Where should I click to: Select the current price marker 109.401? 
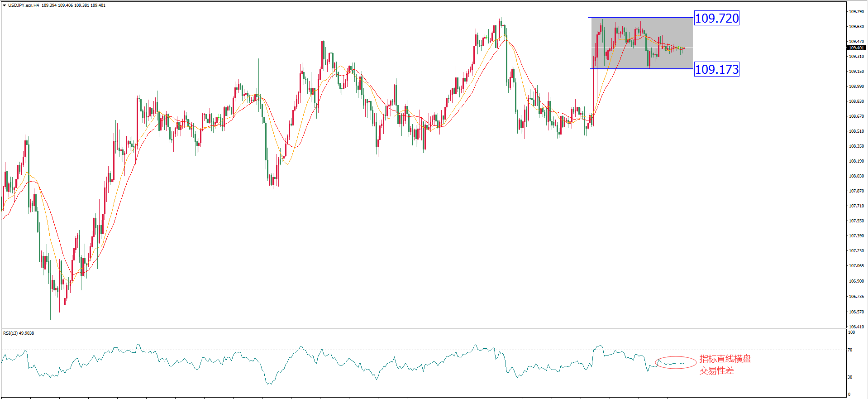[x=856, y=48]
